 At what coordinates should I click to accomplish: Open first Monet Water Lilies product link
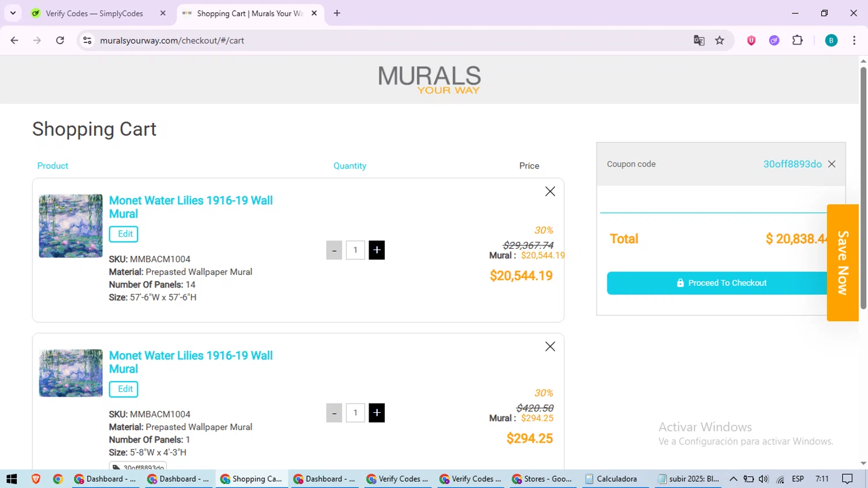(190, 207)
